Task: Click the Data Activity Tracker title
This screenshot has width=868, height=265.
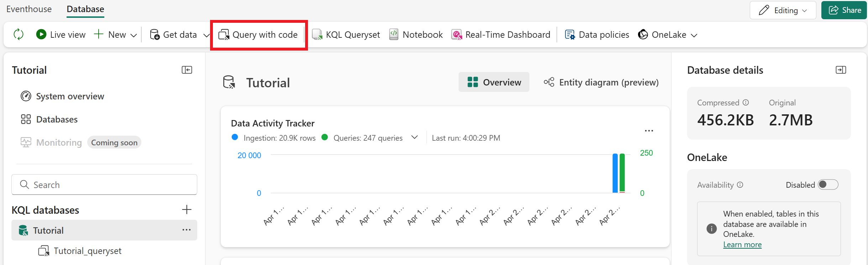Action: (x=273, y=123)
